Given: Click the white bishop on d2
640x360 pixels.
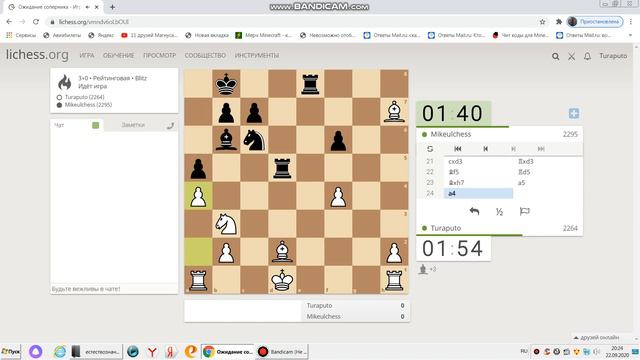Looking at the screenshot, I should click(x=282, y=252).
